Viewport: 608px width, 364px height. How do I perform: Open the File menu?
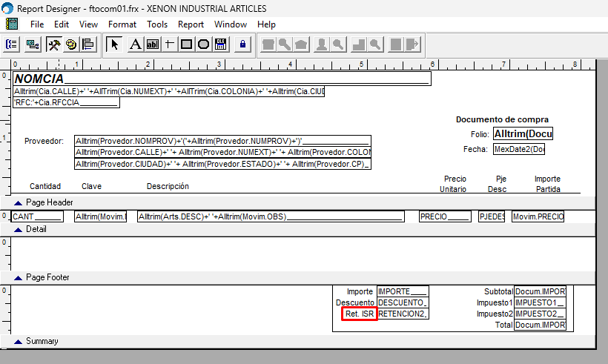(x=37, y=24)
